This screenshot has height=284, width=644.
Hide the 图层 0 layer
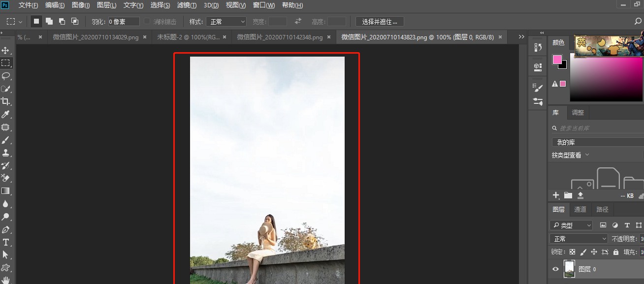coord(555,269)
